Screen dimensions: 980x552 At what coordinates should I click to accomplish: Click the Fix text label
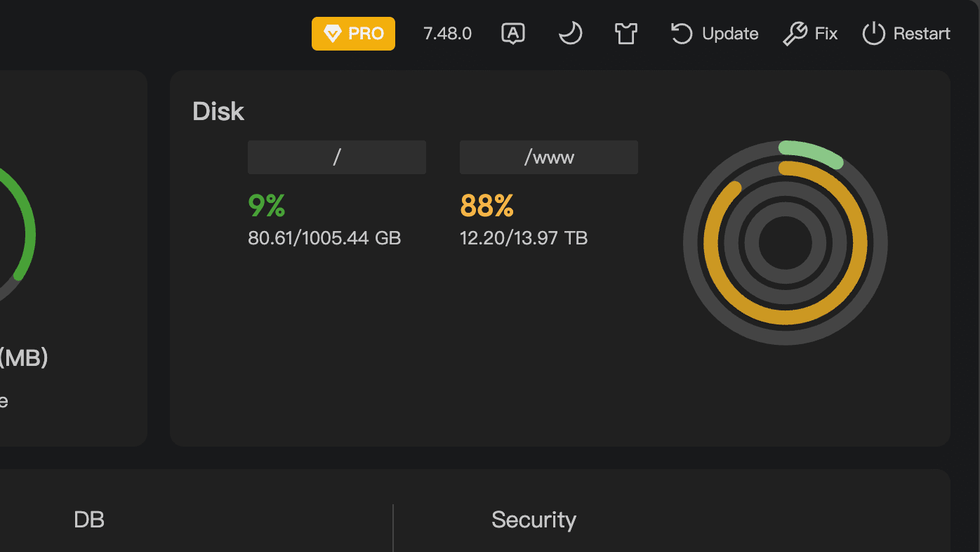pyautogui.click(x=826, y=34)
